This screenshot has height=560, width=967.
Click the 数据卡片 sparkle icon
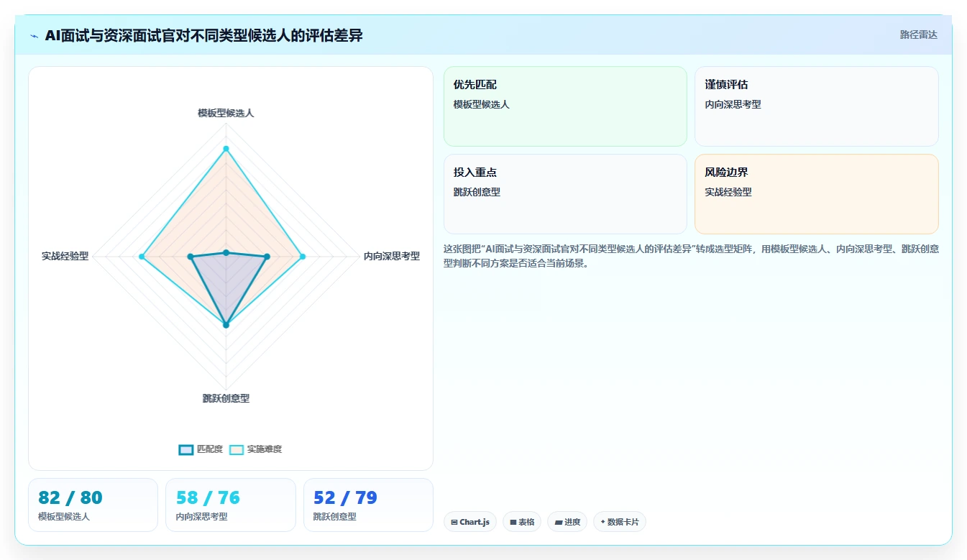point(602,522)
